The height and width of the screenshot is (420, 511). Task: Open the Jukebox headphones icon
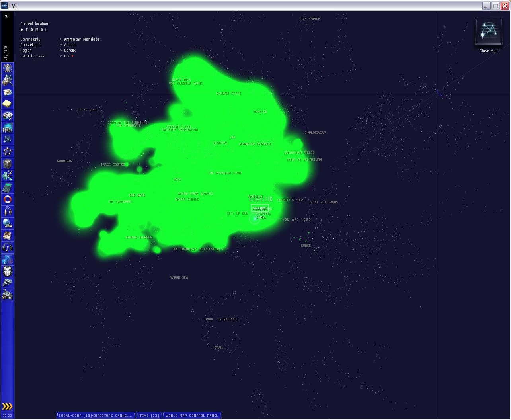coord(7,247)
